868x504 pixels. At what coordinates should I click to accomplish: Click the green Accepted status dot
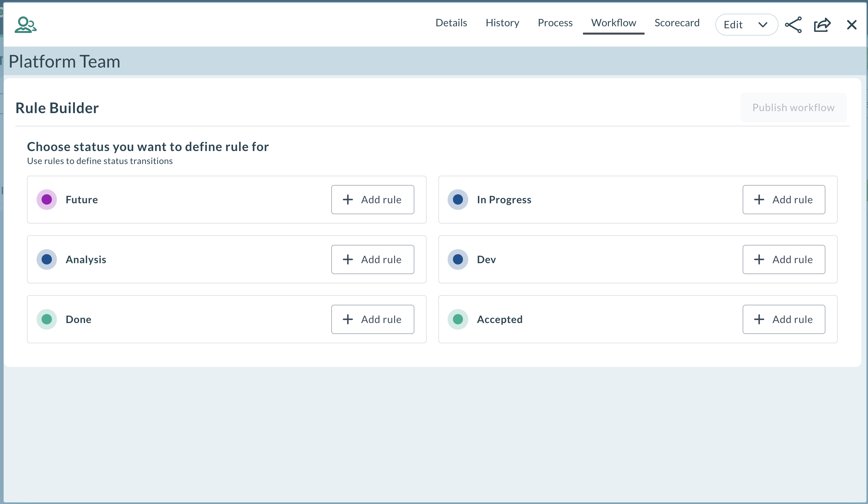(x=458, y=320)
